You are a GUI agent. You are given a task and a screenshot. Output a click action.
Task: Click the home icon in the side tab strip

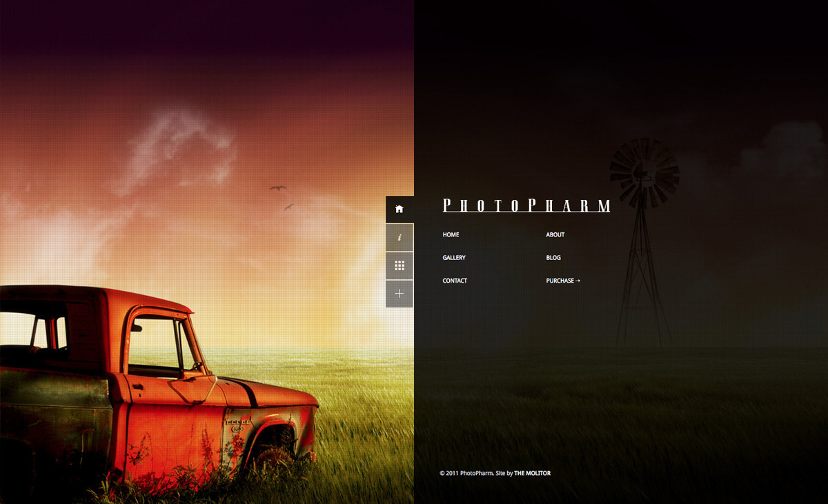coord(400,209)
